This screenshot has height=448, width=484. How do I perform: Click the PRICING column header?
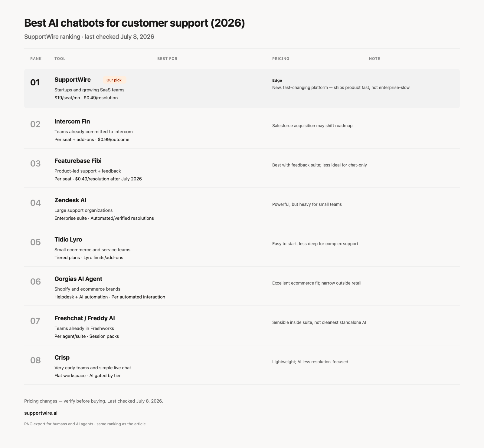pos(281,59)
